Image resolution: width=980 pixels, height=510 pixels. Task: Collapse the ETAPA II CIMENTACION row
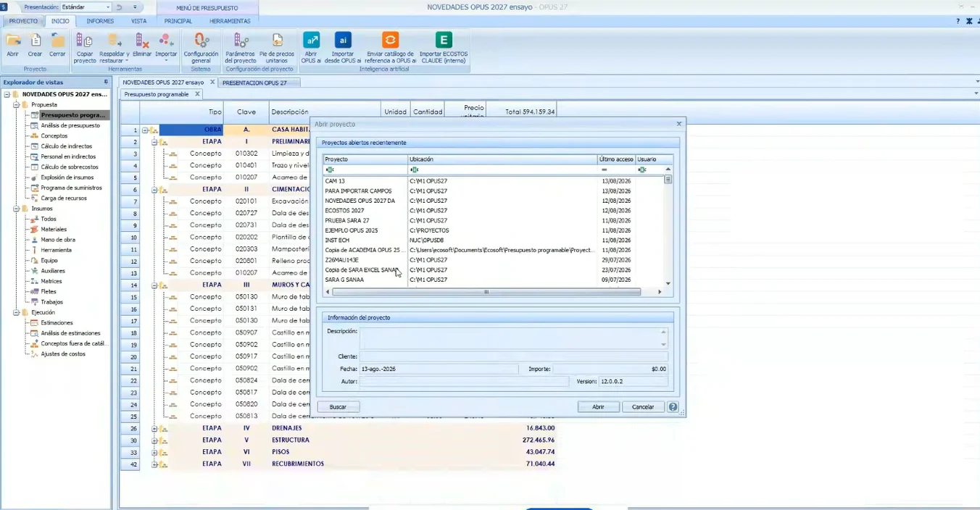coord(154,189)
